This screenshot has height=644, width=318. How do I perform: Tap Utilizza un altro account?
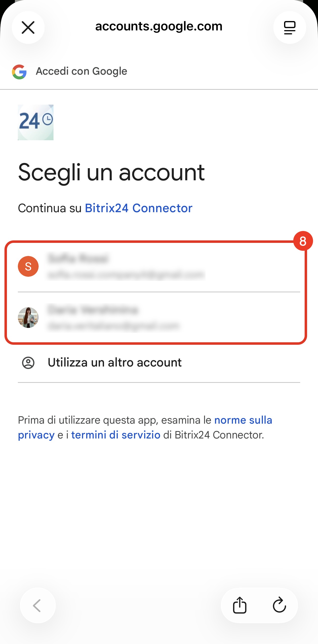click(x=114, y=363)
